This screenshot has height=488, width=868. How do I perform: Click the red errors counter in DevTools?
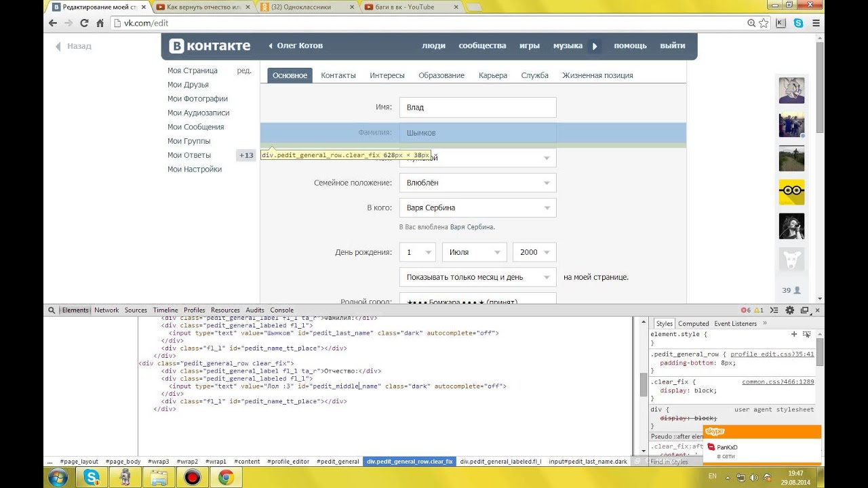745,310
